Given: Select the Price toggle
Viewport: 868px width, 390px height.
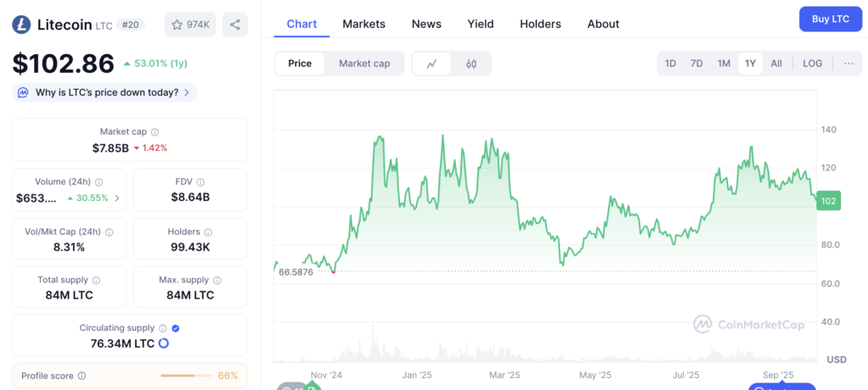Looking at the screenshot, I should point(300,64).
